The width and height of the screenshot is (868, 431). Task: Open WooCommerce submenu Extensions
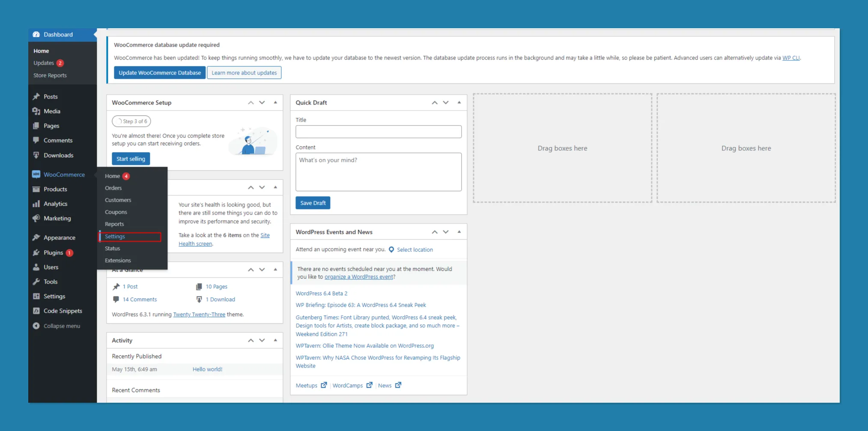pos(118,260)
